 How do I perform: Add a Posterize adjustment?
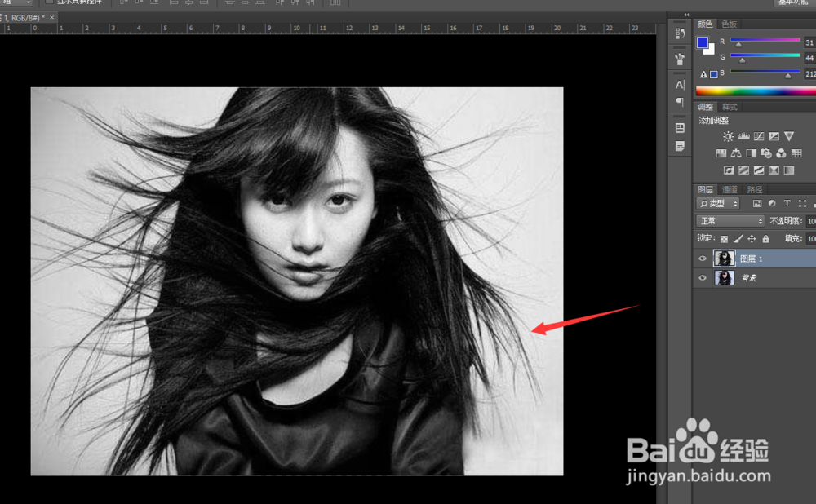pos(743,170)
